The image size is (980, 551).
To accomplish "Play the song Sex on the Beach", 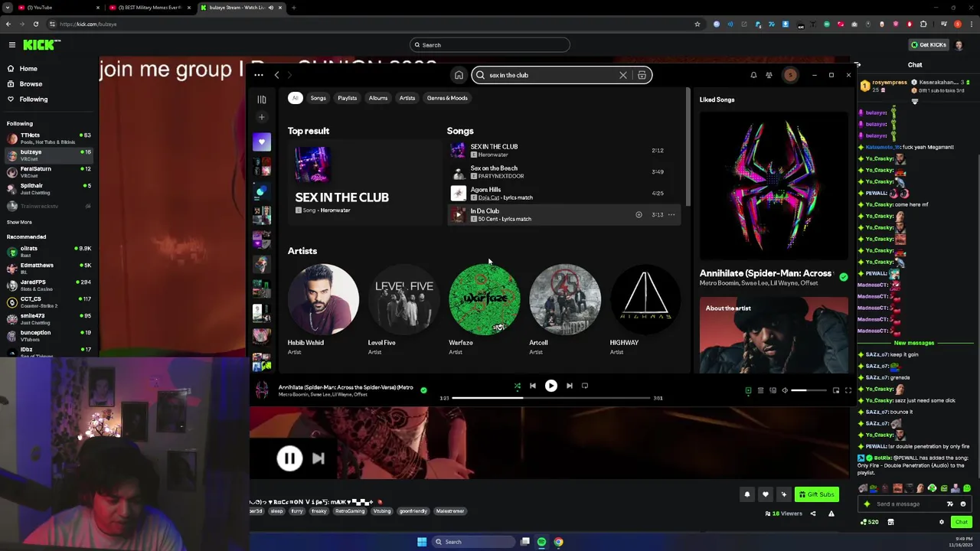I will 459,172.
